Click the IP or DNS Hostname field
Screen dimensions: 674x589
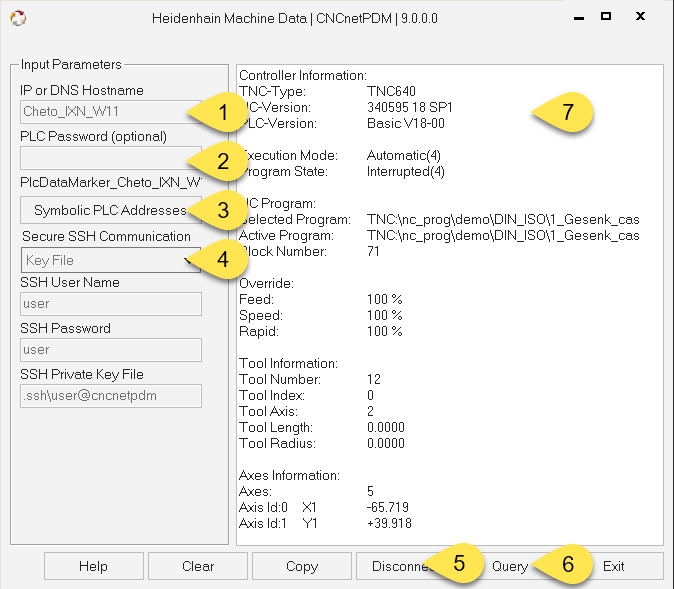pos(110,112)
